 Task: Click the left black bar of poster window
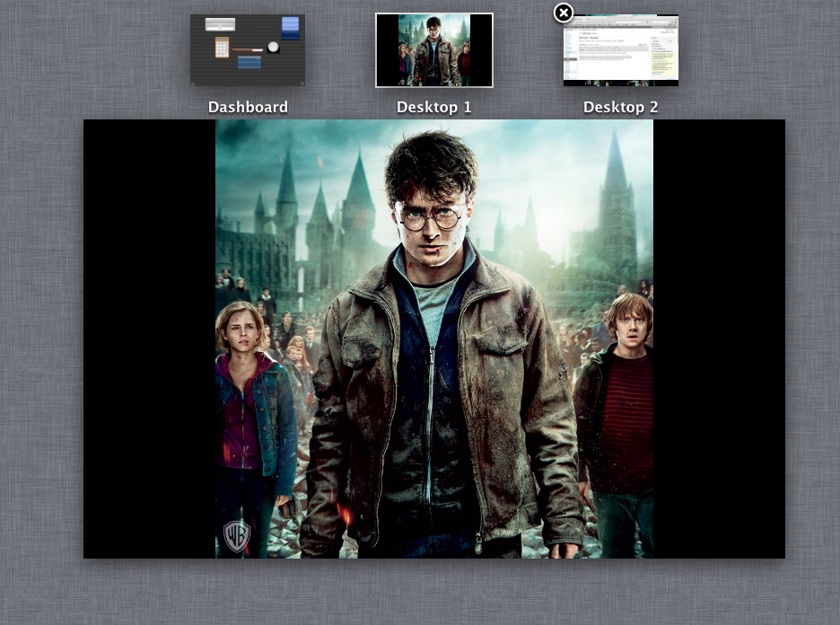(x=149, y=339)
